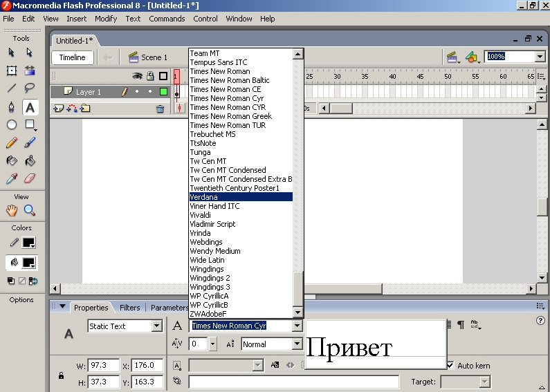Toggle the Auto kern checkbox
550x392 pixels.
(450, 365)
